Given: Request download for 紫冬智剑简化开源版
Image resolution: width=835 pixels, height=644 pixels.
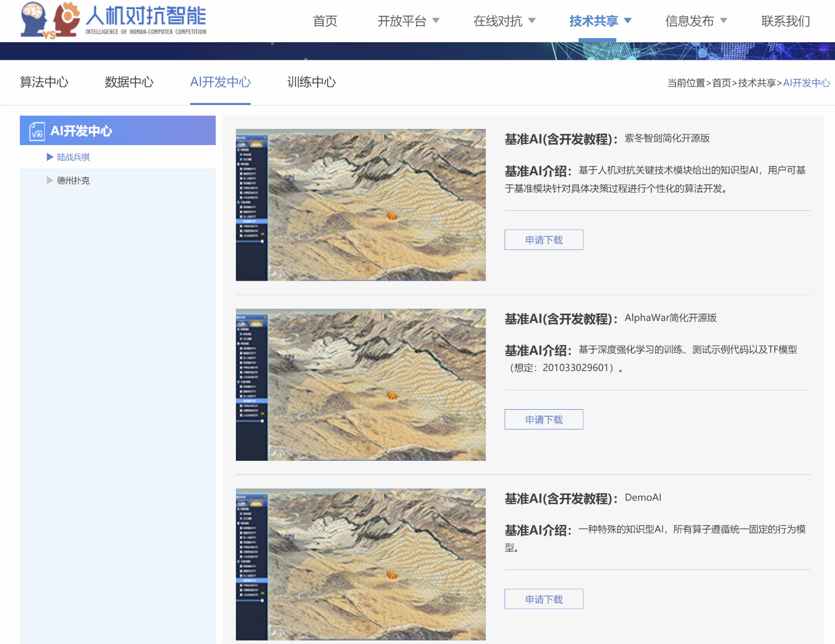Looking at the screenshot, I should pos(543,240).
